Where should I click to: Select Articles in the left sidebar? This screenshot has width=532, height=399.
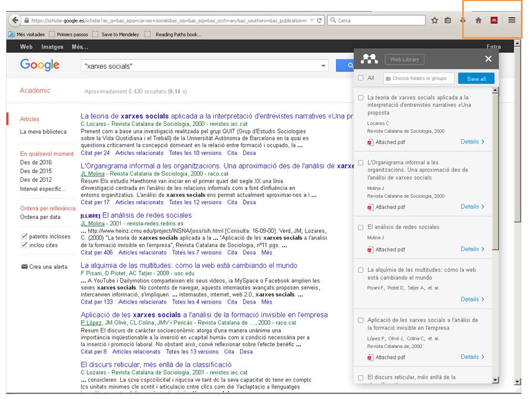coord(29,119)
